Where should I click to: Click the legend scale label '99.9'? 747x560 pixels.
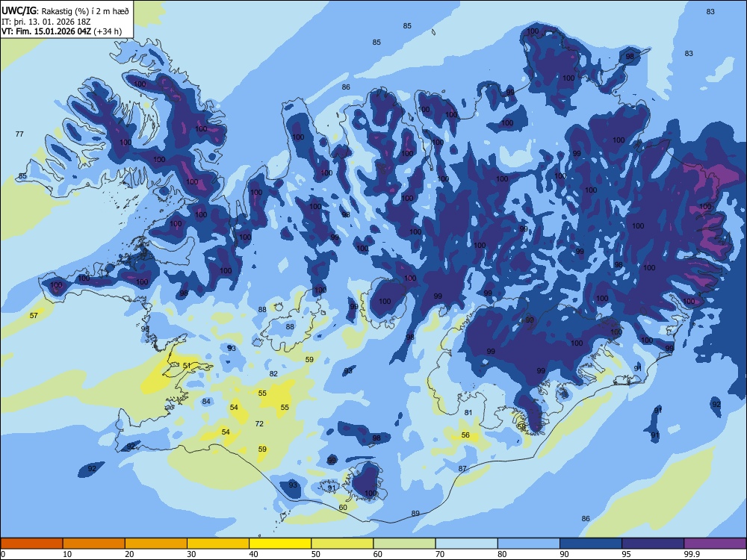[691, 554]
